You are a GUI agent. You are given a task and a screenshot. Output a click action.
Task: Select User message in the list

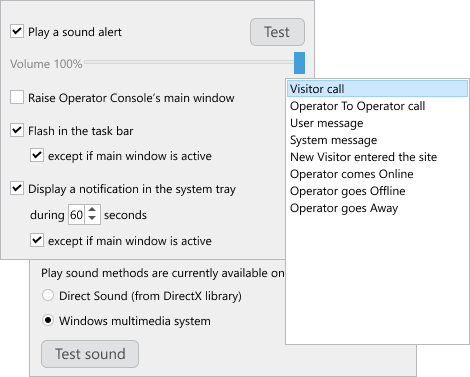[377, 123]
